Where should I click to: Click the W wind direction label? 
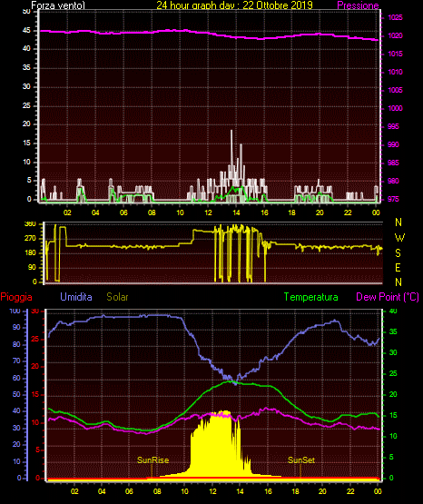(399, 238)
